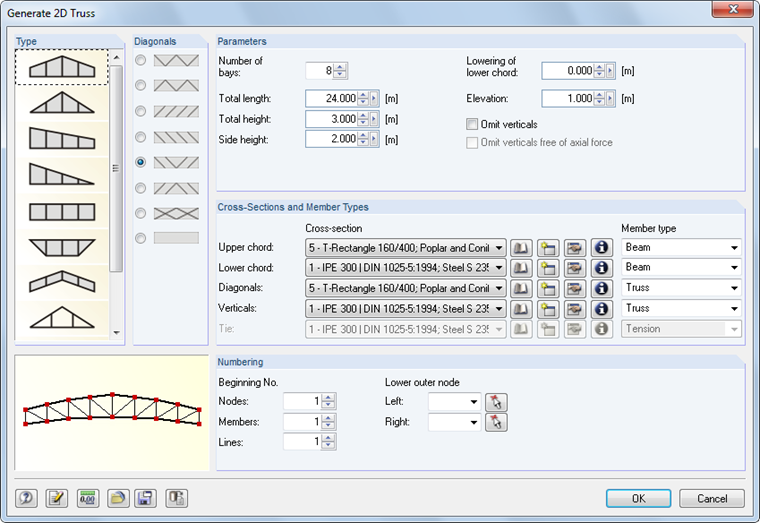Click the Nodes beginning number field
Viewport: 760px width, 523px height.
[302, 401]
